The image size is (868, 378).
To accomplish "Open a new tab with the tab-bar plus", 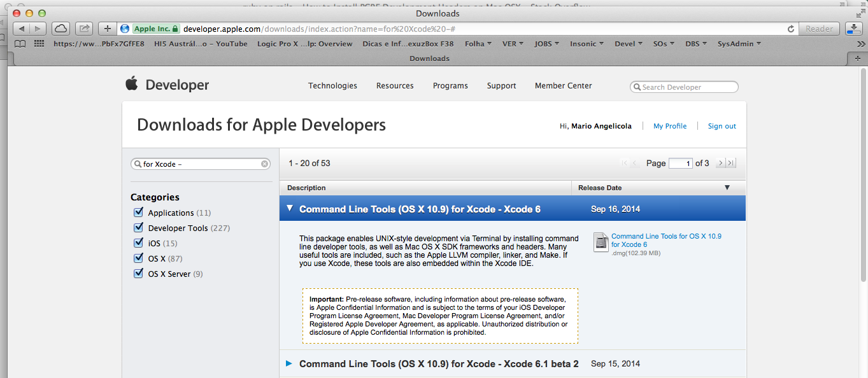I will (x=858, y=59).
